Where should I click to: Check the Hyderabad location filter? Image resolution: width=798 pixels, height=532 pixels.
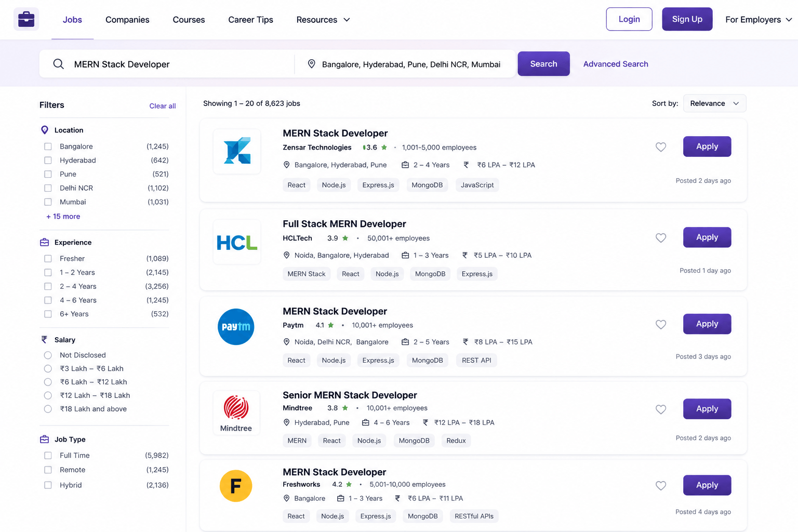click(x=48, y=161)
